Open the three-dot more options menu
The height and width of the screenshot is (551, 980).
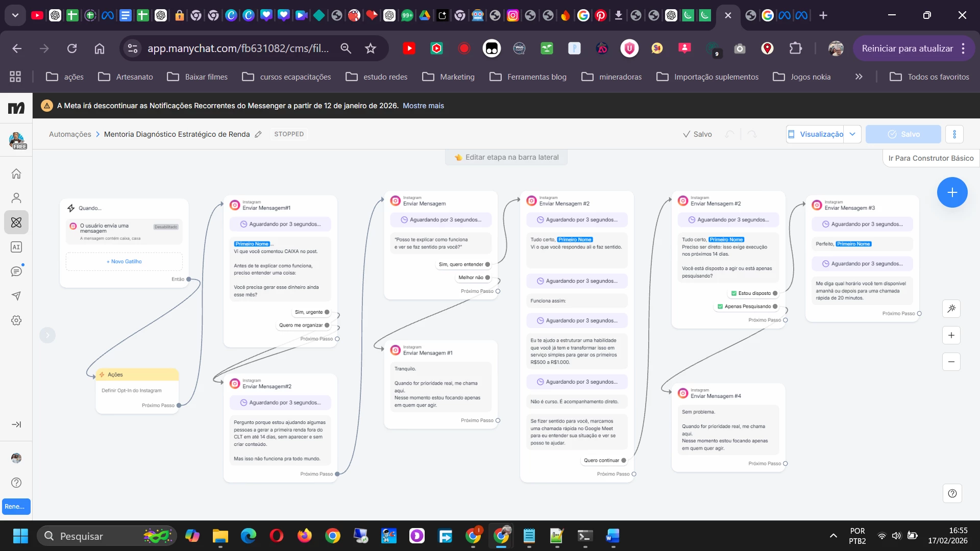(x=954, y=134)
